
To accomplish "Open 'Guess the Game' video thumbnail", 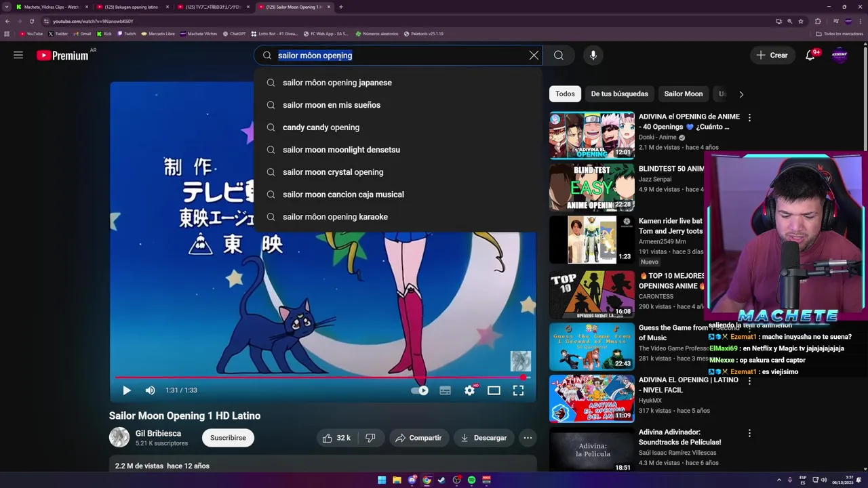I will pyautogui.click(x=592, y=346).
